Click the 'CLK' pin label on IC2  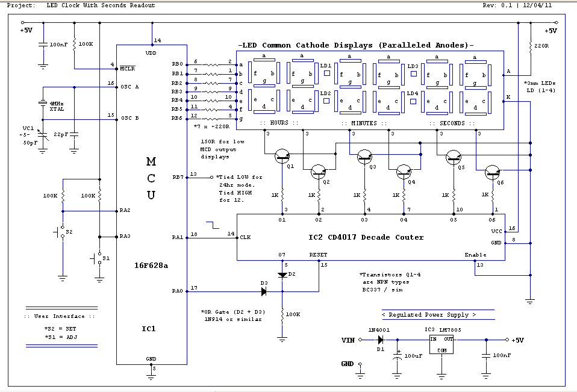(x=246, y=238)
